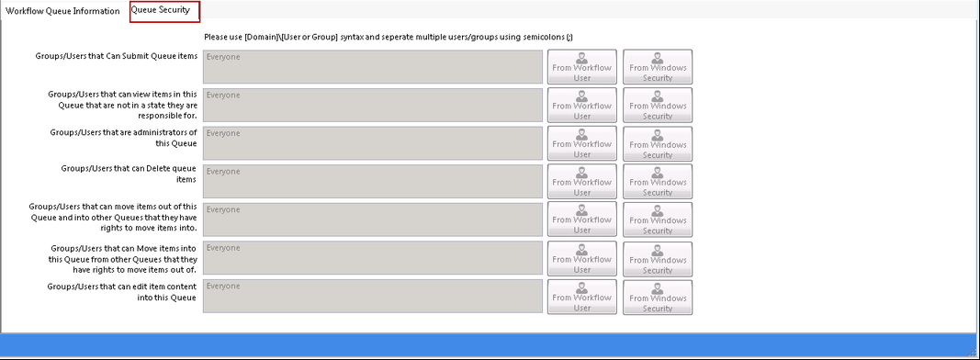Use From Windows Security for edit item content
The width and height of the screenshot is (980, 360).
(658, 297)
